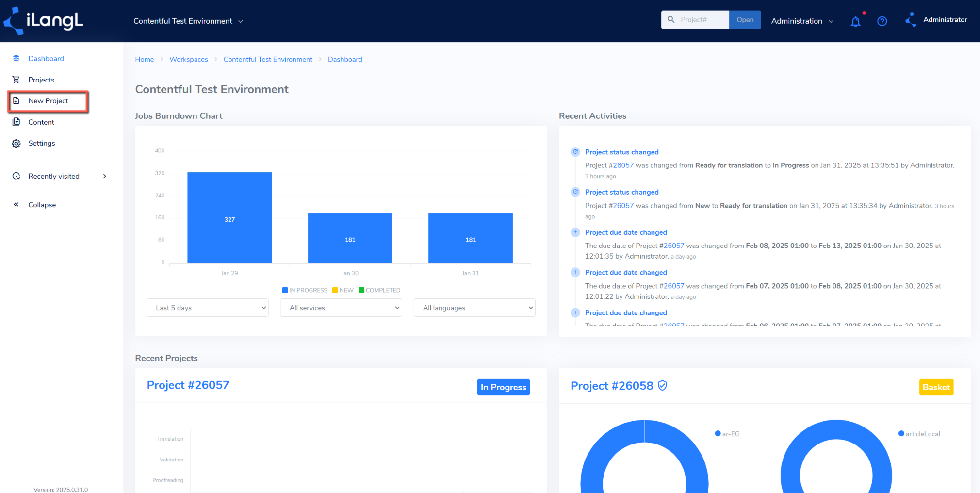Click the Collapse double-arrow icon

point(16,204)
